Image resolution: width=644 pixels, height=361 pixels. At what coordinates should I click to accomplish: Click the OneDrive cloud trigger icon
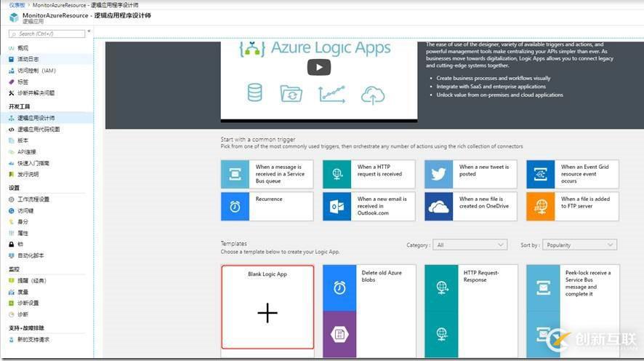[x=438, y=207]
